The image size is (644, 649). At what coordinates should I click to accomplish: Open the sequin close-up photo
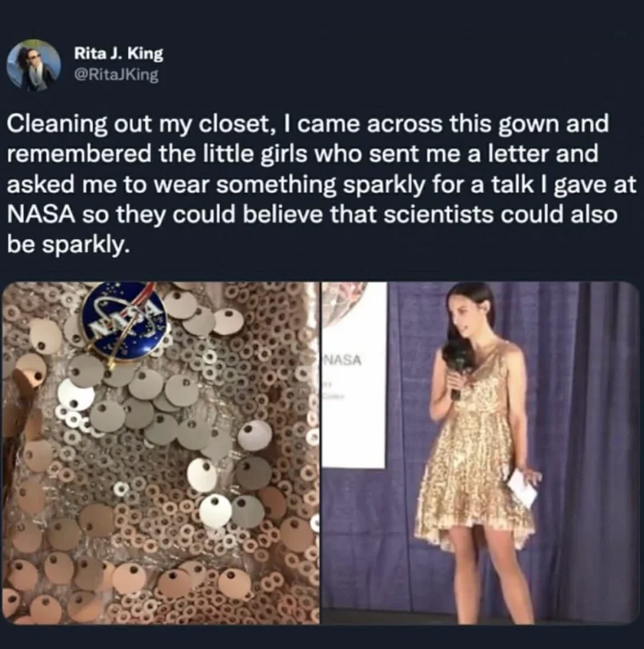pyautogui.click(x=161, y=453)
